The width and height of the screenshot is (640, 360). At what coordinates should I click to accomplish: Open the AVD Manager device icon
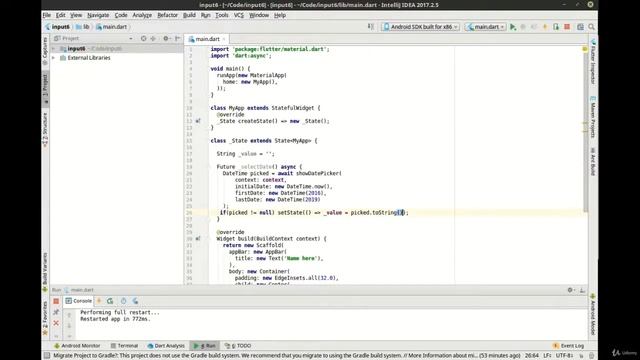(x=556, y=27)
